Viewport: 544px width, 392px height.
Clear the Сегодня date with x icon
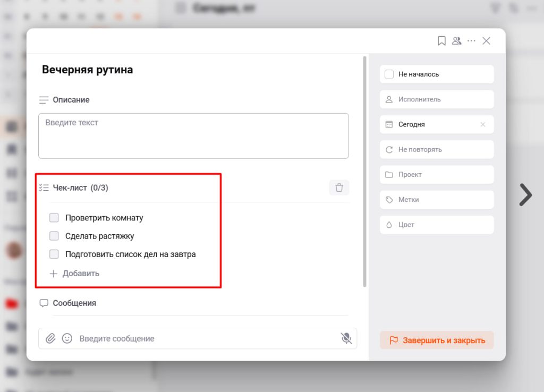tap(483, 124)
